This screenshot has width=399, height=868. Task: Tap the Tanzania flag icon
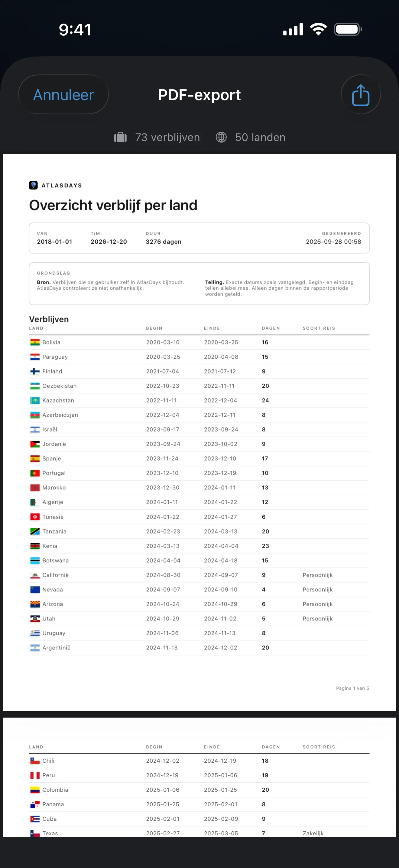pyautogui.click(x=35, y=531)
